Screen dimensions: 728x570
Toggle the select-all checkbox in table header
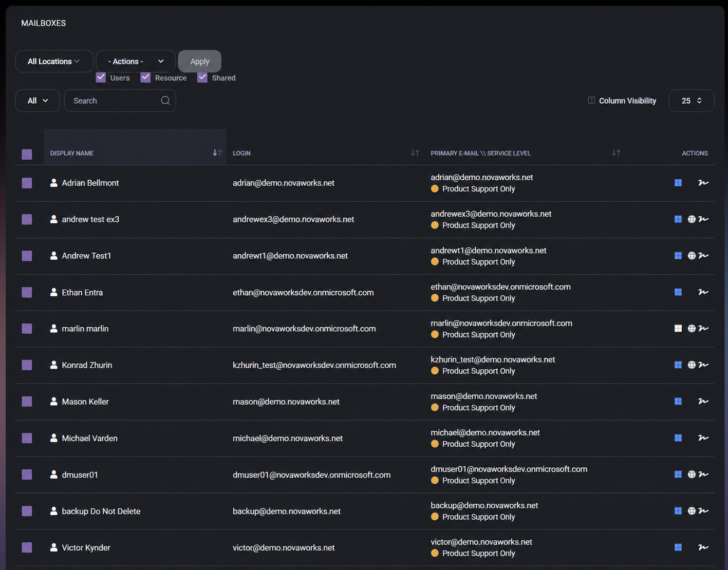[27, 154]
